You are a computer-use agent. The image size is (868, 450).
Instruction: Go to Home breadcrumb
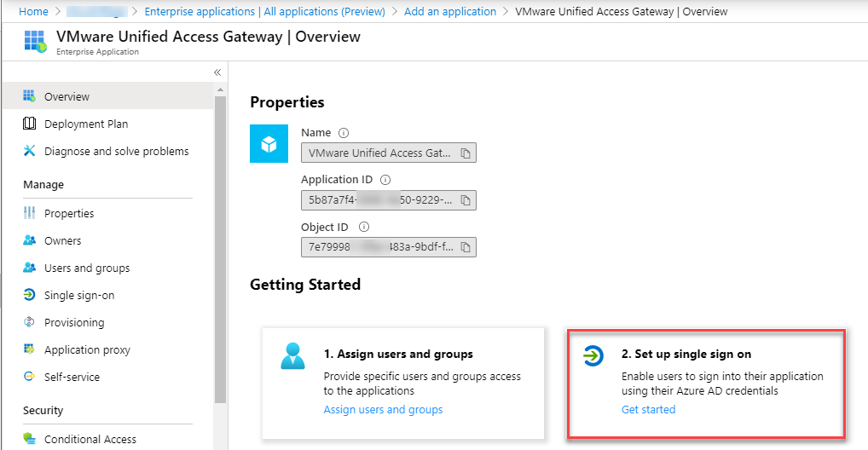[x=33, y=12]
